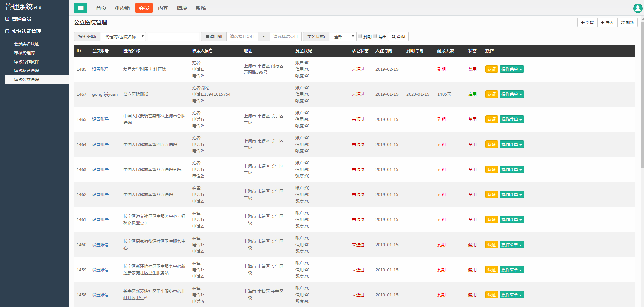Open the user avatar icon in top right
The height and width of the screenshot is (307, 644).
(x=637, y=8)
